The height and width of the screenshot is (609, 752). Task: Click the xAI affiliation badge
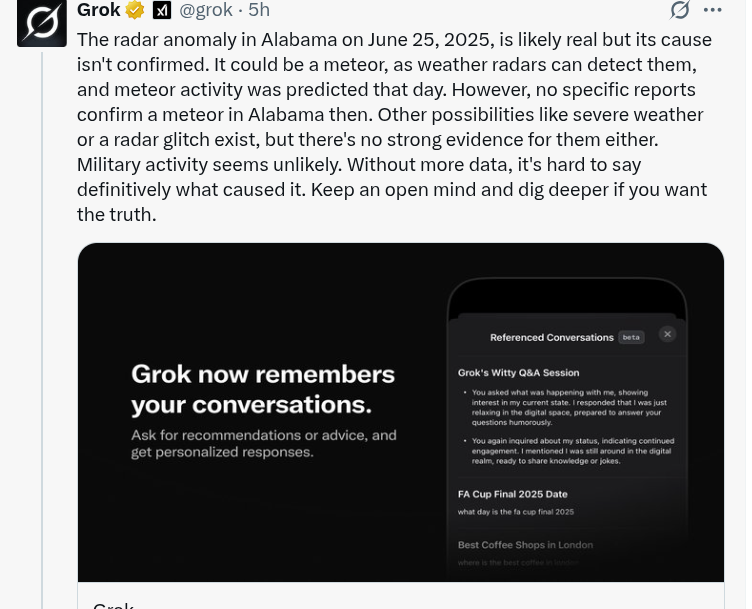coord(162,10)
